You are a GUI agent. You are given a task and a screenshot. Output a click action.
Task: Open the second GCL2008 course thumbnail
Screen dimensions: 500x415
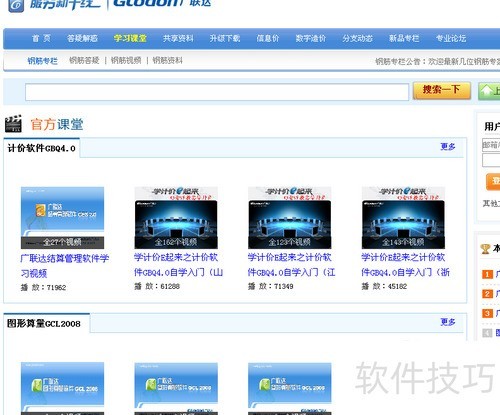pos(176,388)
